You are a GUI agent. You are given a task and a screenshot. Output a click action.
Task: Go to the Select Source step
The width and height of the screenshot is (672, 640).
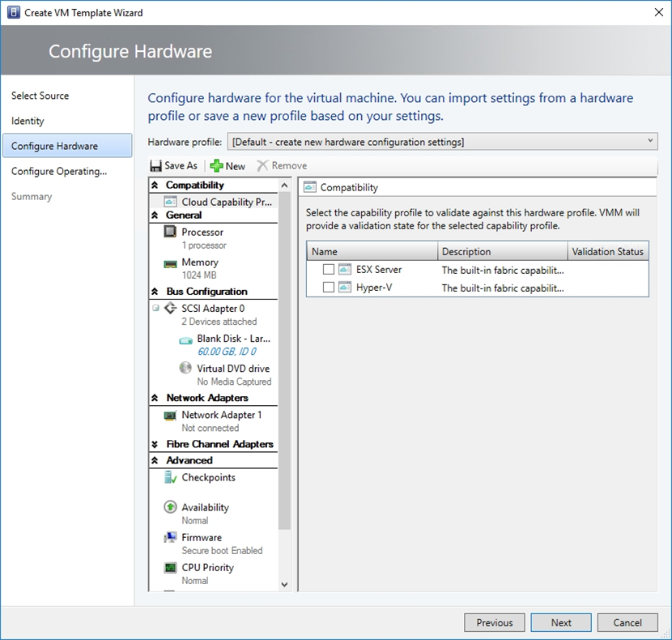point(40,96)
